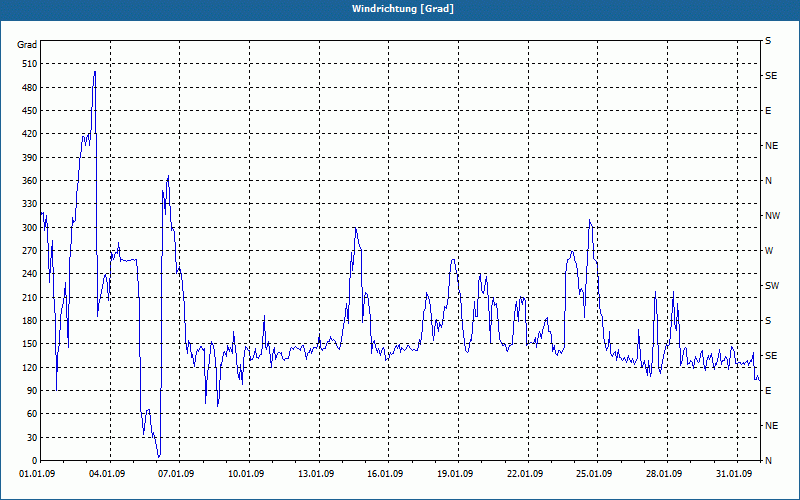Select the 450 y-axis value
Screen dimensions: 800x500
point(30,111)
